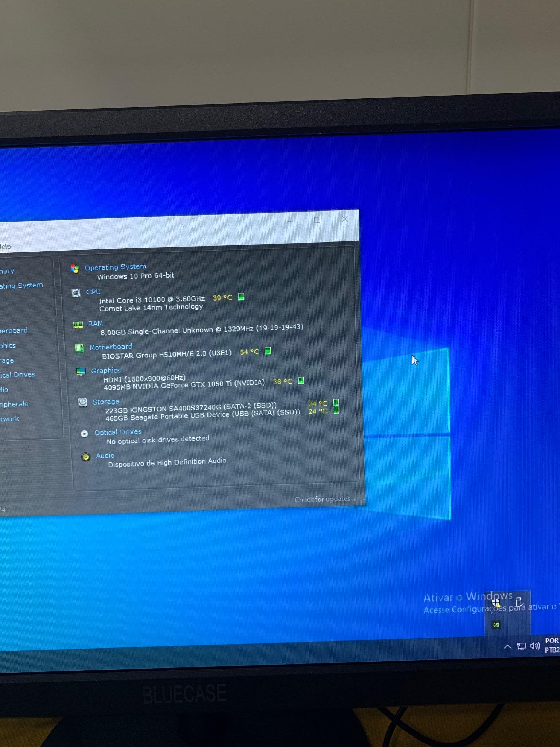Click 'BIOSTAR Group H510MH/E 2.0 (U3E1)' text

click(x=167, y=354)
